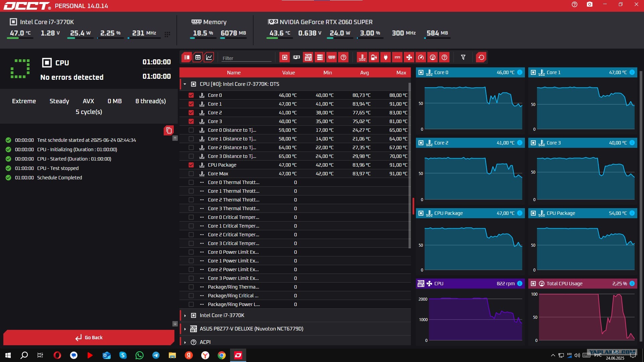Uncheck the CPU Package checkbox
This screenshot has height=362, width=644.
(191, 165)
